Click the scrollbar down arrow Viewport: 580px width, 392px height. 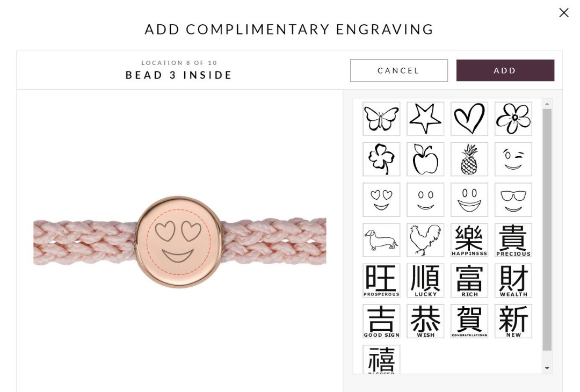[547, 368]
